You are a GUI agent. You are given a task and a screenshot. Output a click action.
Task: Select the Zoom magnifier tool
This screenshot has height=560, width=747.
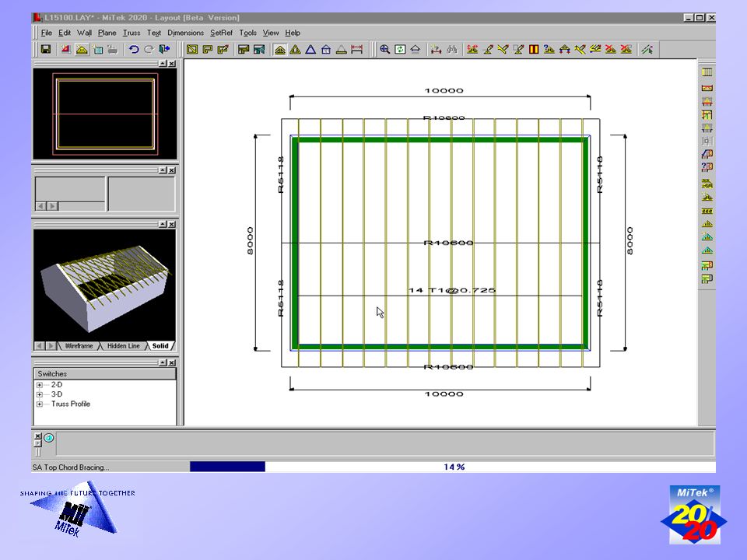[x=385, y=50]
